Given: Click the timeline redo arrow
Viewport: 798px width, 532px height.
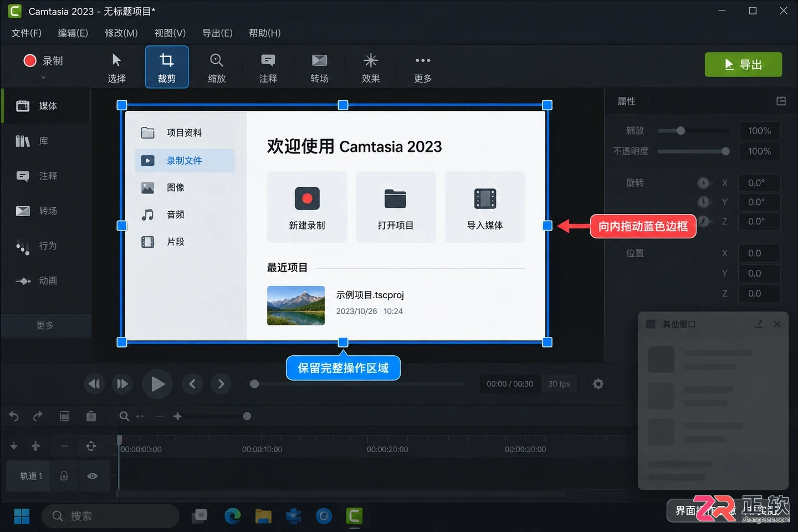Looking at the screenshot, I should tap(38, 416).
